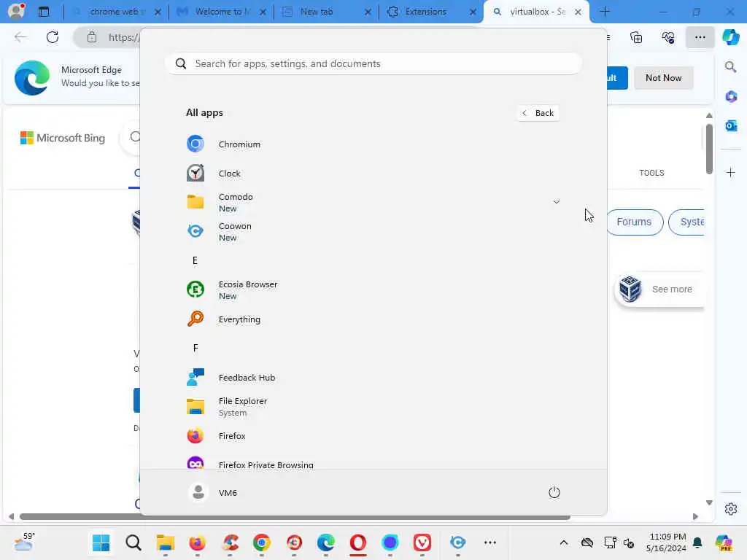Open the Comodo folder entry
Image resolution: width=747 pixels, height=560 pixels.
tap(371, 203)
